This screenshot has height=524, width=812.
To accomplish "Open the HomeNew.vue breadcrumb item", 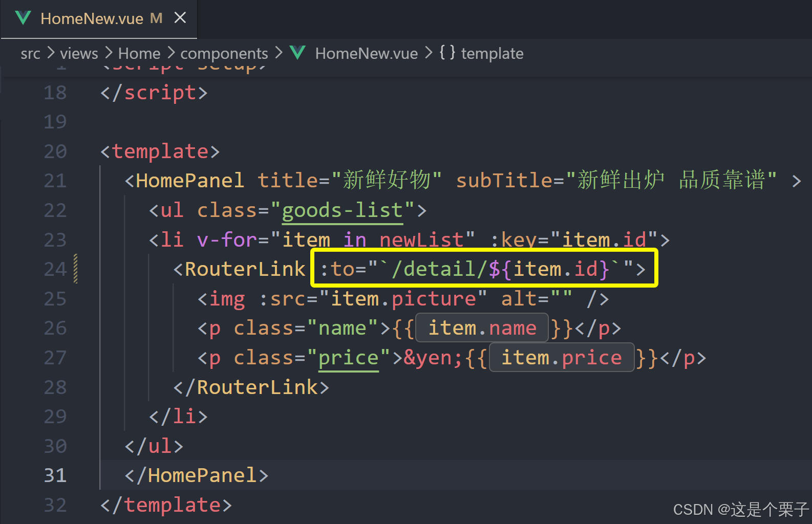I will click(367, 53).
